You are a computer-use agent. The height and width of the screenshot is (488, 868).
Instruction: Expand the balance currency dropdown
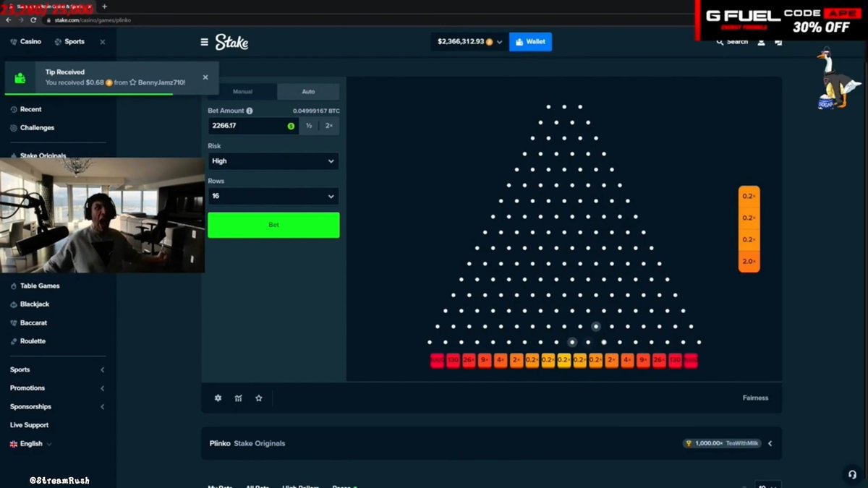[x=499, y=42]
